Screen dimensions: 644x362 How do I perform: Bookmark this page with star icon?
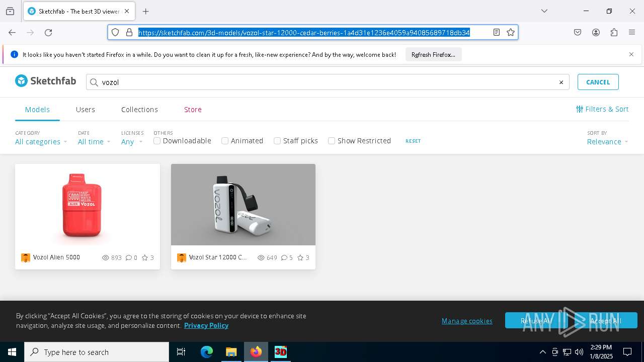[x=511, y=32]
